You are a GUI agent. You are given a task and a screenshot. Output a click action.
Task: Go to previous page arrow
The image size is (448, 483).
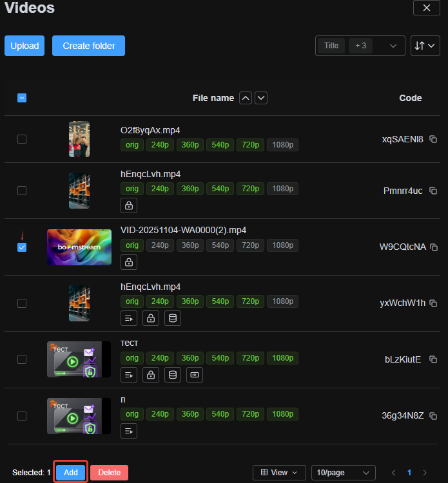(393, 473)
